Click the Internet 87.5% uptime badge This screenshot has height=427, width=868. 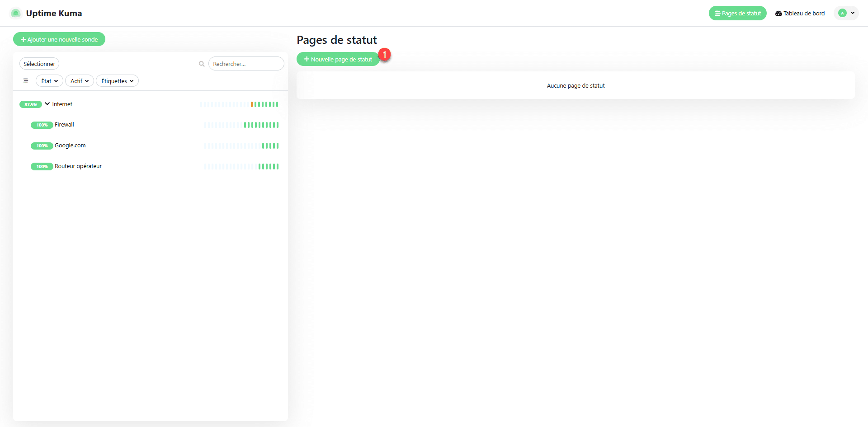30,104
